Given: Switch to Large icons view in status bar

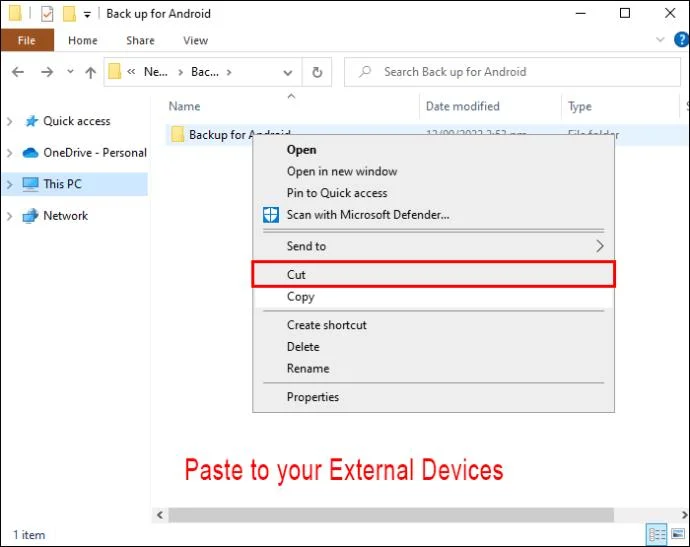Looking at the screenshot, I should pyautogui.click(x=678, y=534).
